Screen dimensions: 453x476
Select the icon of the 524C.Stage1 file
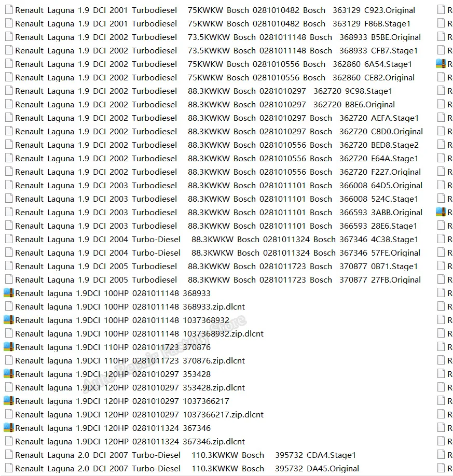(x=9, y=199)
